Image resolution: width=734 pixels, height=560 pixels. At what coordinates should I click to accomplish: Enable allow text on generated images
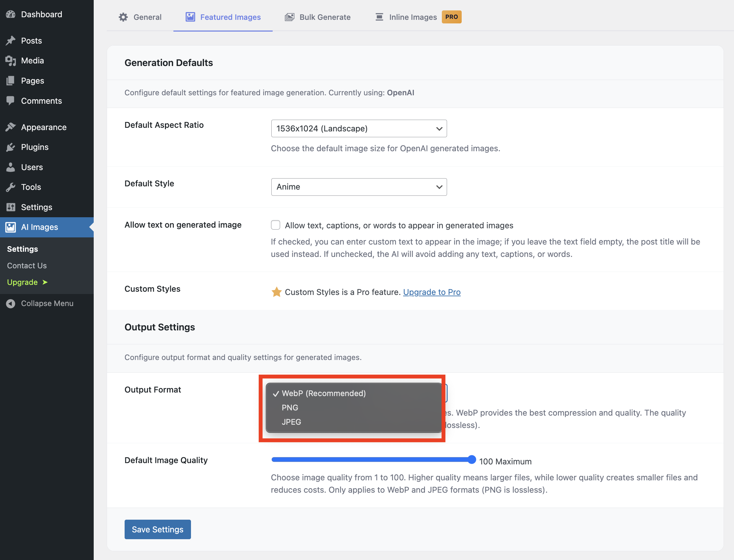coord(276,225)
